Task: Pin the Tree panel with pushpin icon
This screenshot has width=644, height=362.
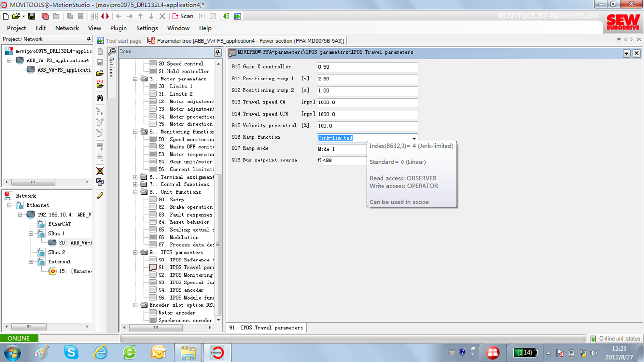Action: 218,52
